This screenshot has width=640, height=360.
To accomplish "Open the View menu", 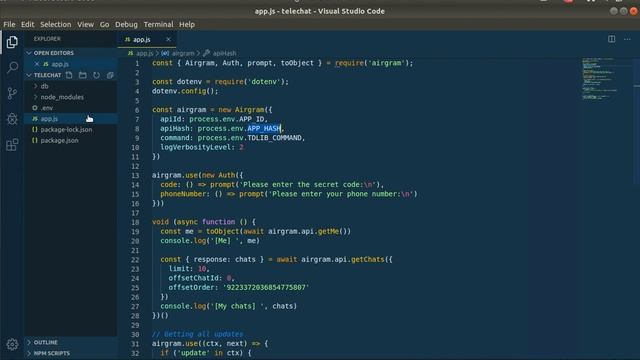I will pos(85,24).
